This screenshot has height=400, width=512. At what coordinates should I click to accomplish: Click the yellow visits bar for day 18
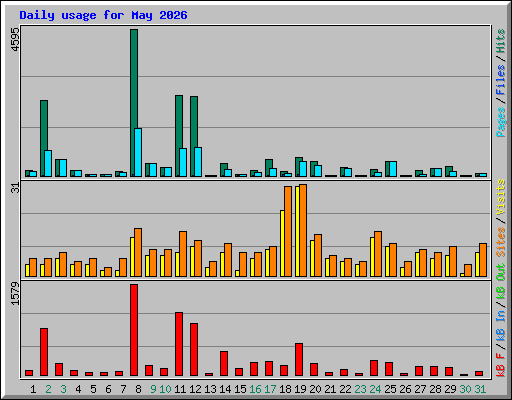[282, 243]
